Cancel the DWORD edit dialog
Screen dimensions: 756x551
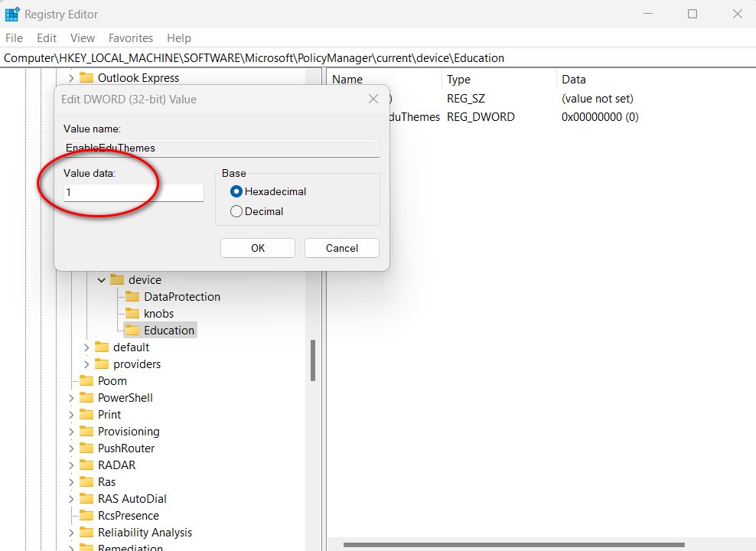(x=341, y=247)
